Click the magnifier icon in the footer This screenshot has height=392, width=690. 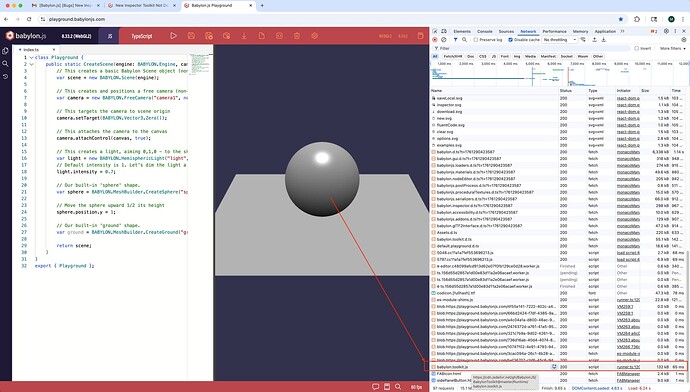[398, 387]
